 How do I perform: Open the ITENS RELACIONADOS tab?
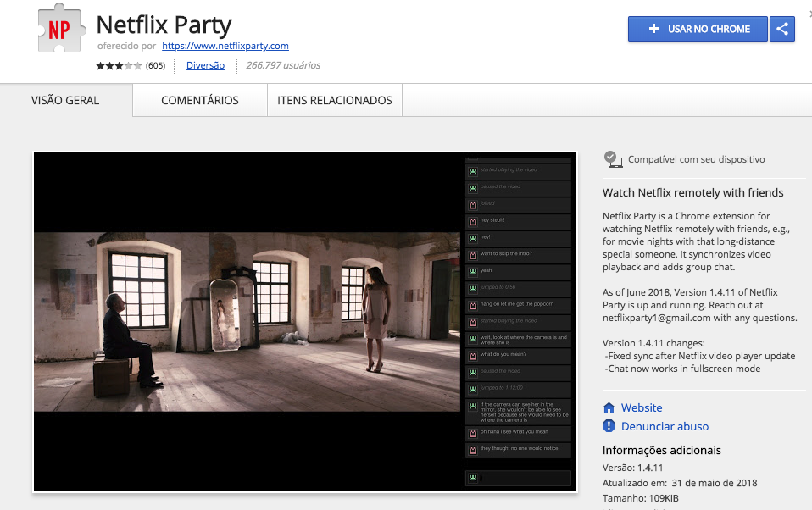pyautogui.click(x=335, y=100)
